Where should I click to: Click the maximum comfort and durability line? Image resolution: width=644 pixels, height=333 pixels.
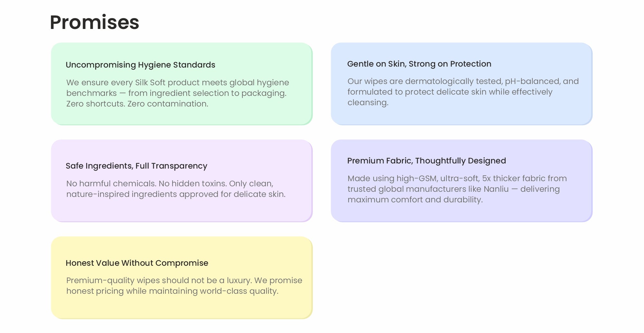(415, 200)
